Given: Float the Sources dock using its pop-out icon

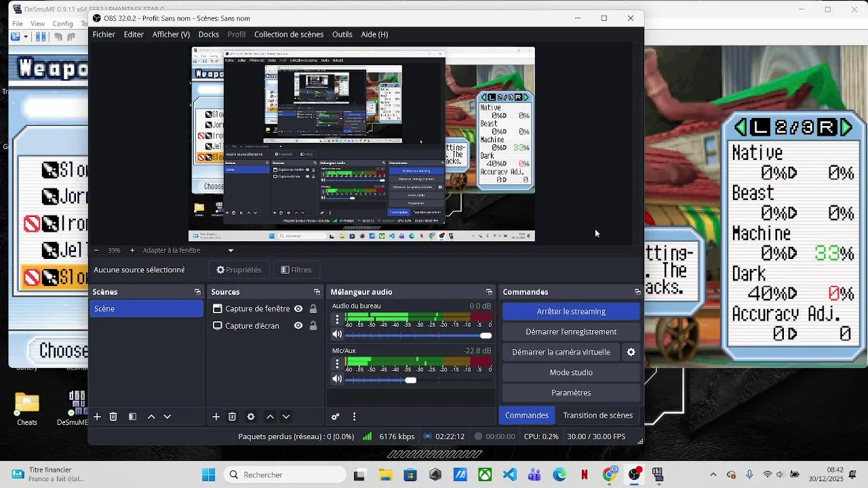Looking at the screenshot, I should [317, 292].
